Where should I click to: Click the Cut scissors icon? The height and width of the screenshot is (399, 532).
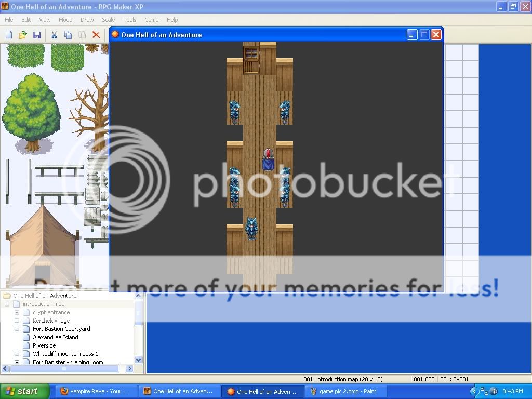tap(54, 35)
